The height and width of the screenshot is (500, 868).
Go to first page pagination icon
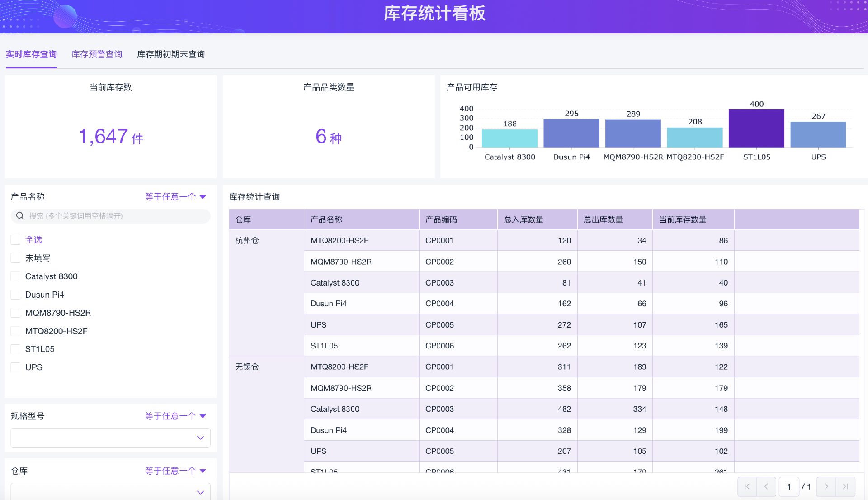[747, 486]
